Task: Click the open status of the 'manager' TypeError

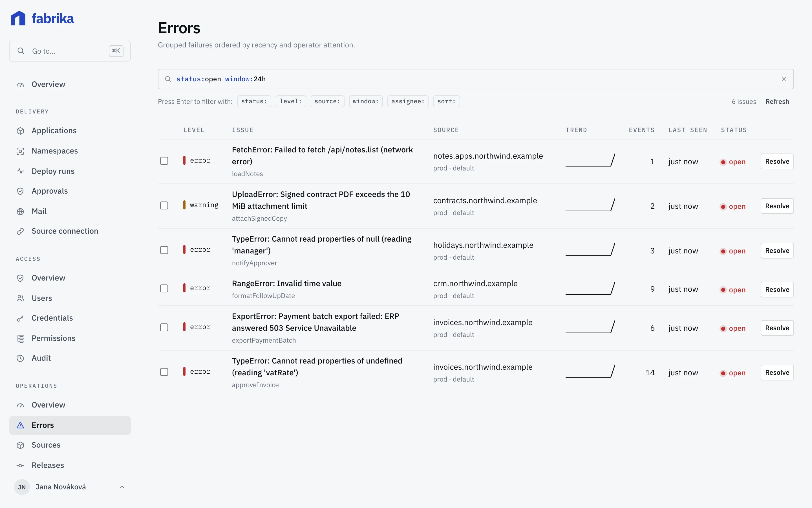Action: pyautogui.click(x=733, y=251)
